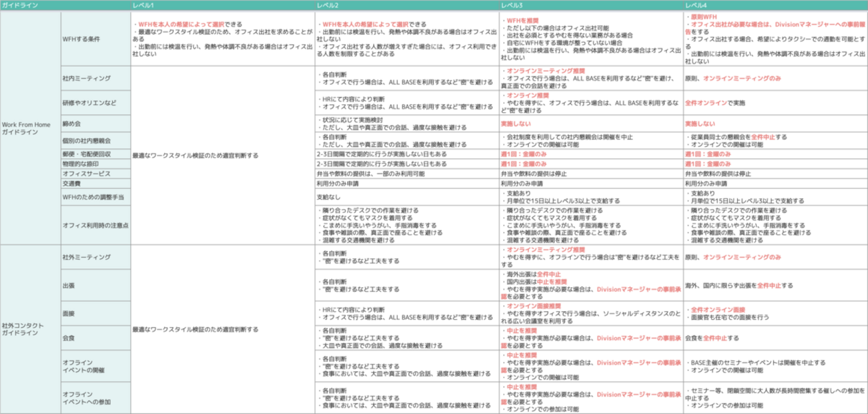This screenshot has height=414, width=868.
Task: Click the レベル2 column header
Action: (407, 5)
